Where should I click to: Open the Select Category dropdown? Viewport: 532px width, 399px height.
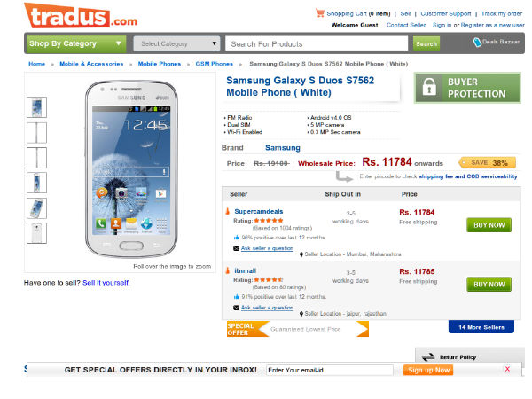click(x=177, y=43)
